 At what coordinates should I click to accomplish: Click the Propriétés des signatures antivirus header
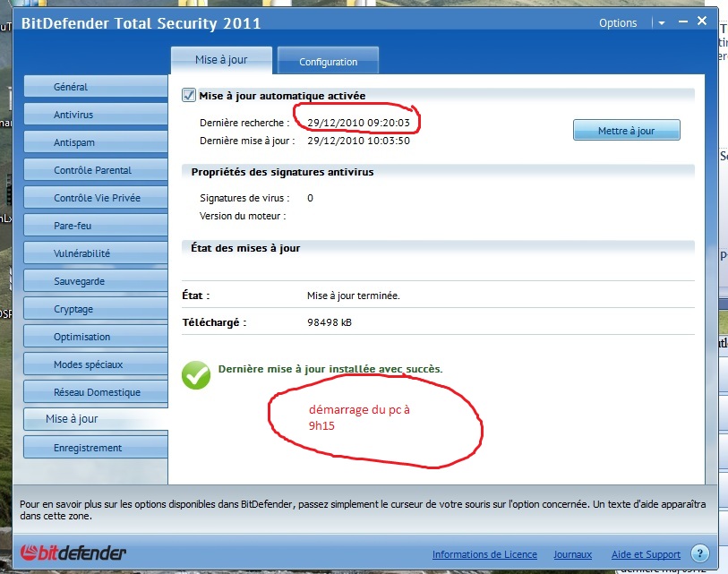(x=282, y=172)
